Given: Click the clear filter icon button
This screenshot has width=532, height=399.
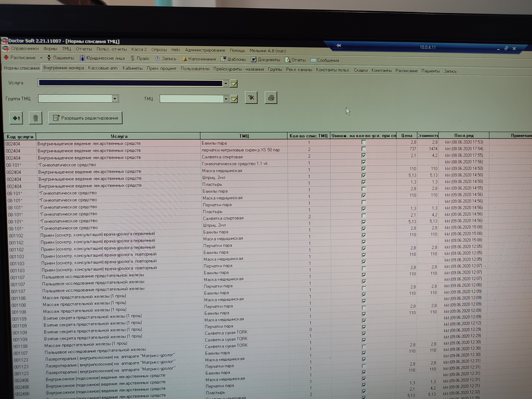Looking at the screenshot, I should coord(251,98).
